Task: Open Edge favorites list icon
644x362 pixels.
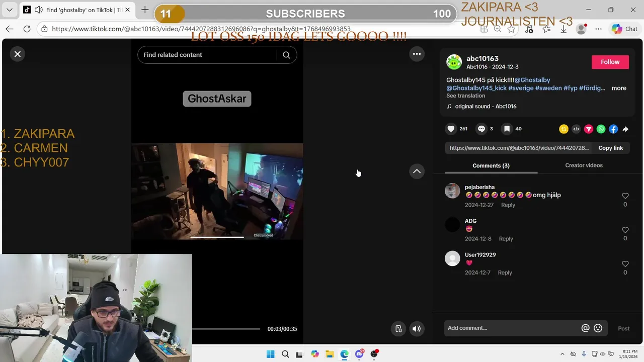Action: pos(546,29)
